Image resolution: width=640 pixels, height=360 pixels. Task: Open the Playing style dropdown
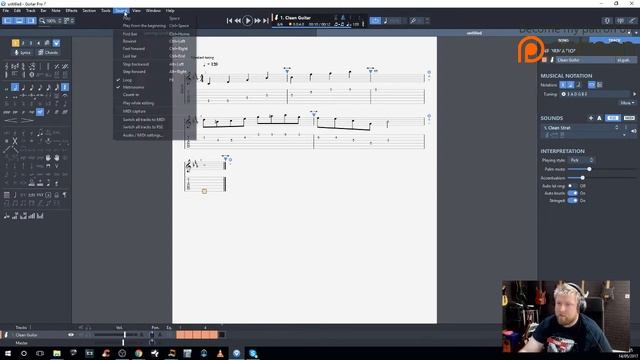coord(581,160)
